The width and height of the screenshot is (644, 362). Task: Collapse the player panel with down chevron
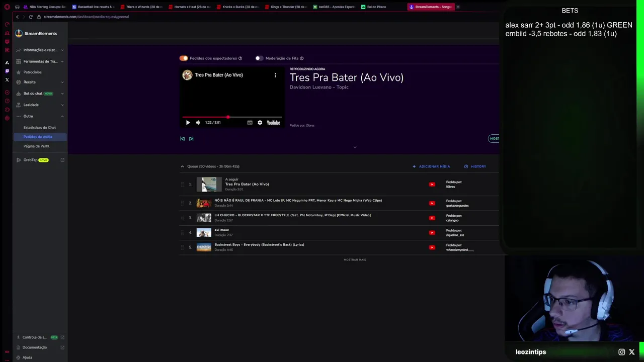tap(355, 147)
